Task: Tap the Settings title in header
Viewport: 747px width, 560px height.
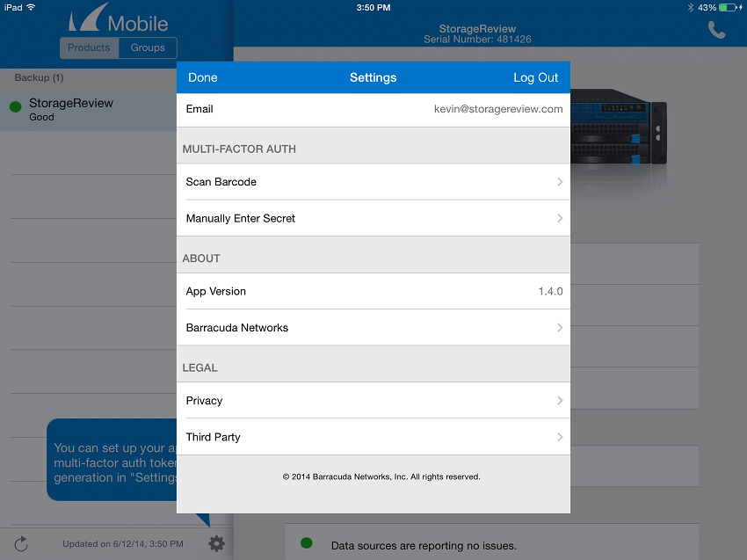Action: click(x=373, y=77)
